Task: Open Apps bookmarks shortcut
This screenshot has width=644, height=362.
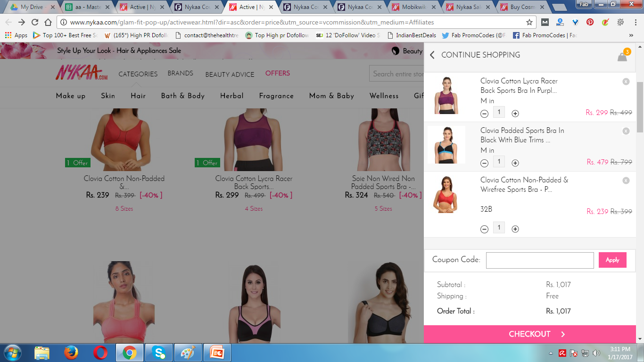Action: coord(17,35)
